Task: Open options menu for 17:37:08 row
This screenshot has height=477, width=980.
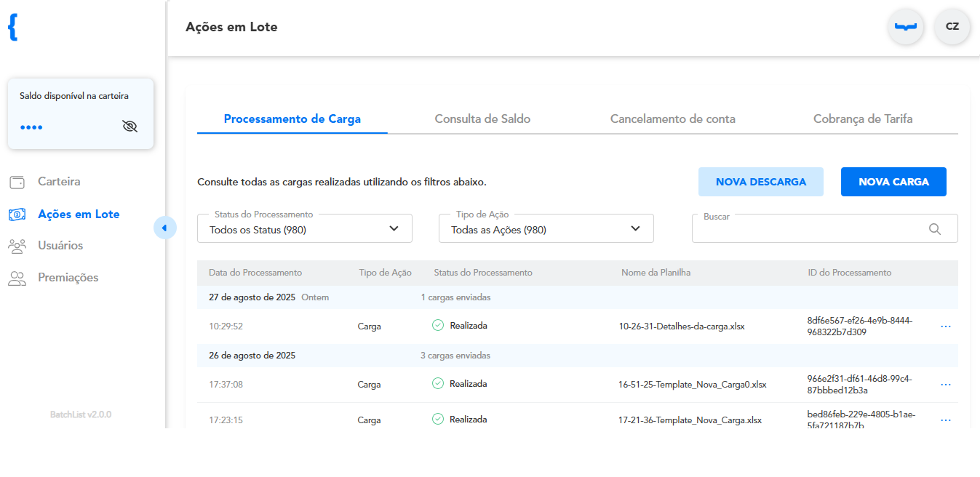Action: coord(946,385)
